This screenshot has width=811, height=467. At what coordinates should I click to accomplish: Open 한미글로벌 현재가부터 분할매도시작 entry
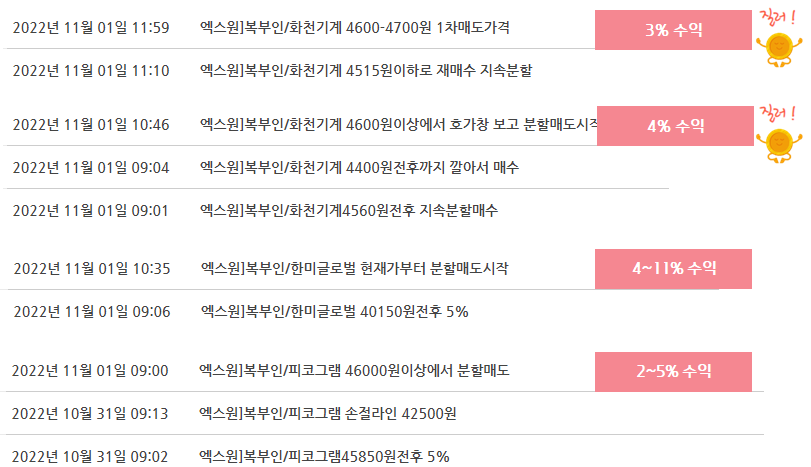click(x=355, y=268)
